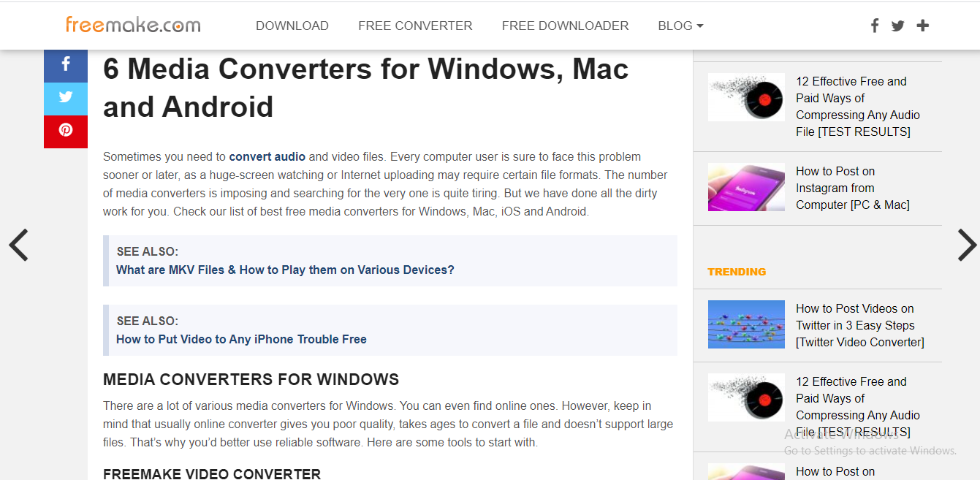Open 'What are MKV Files' see-also link

[x=285, y=270]
